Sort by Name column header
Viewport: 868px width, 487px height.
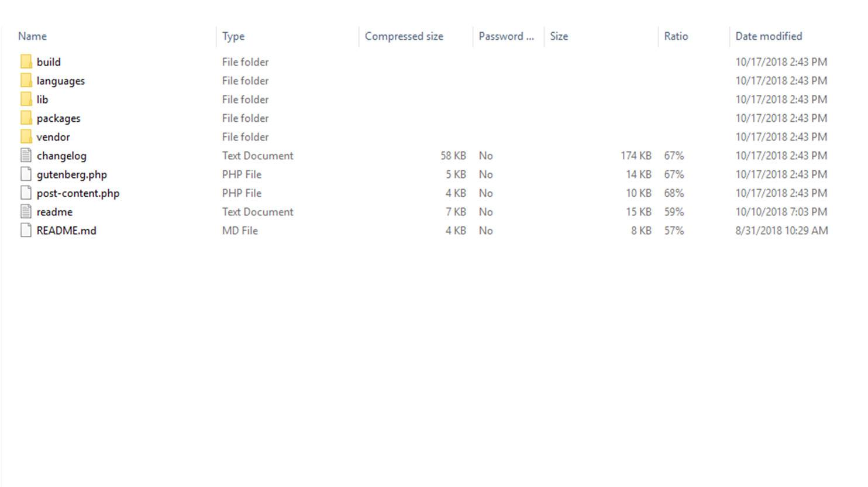coord(32,36)
